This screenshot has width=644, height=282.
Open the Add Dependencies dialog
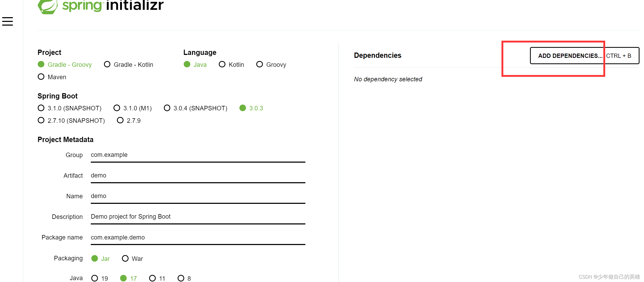pyautogui.click(x=585, y=56)
